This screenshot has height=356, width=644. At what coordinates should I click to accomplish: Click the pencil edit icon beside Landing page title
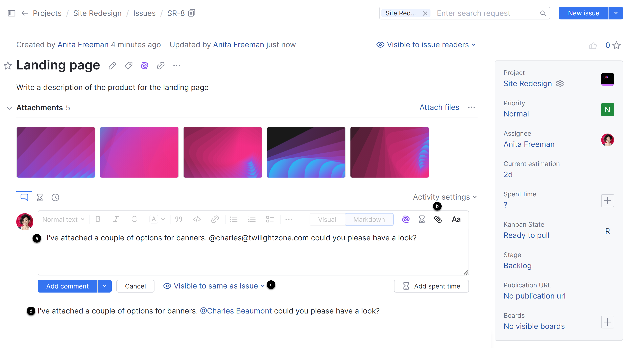(x=113, y=66)
